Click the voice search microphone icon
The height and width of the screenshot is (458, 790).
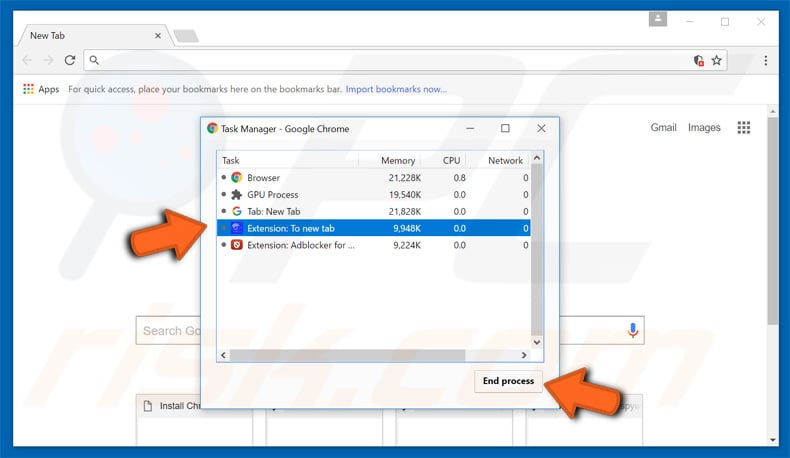click(633, 331)
